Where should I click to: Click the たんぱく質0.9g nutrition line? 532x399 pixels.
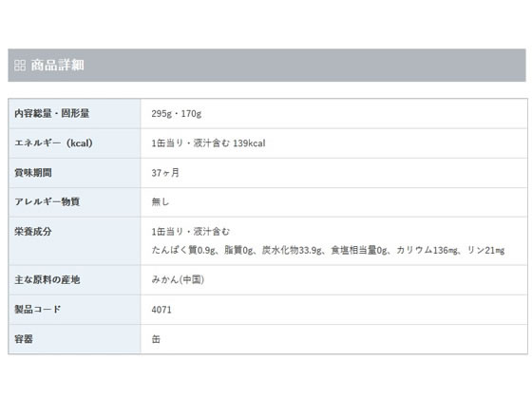click(328, 251)
